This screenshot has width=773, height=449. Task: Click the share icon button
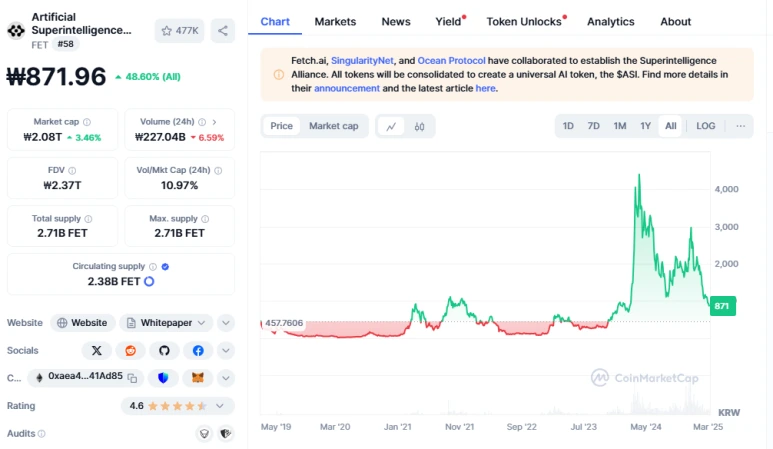(223, 31)
